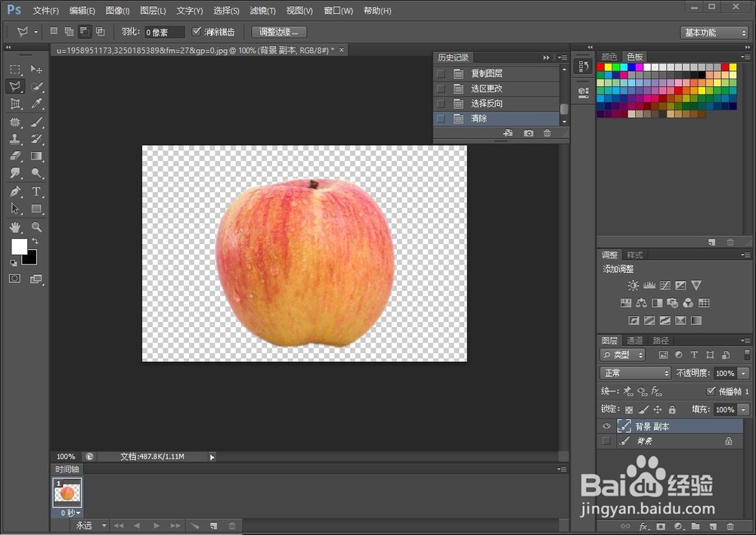Screen dimensions: 756x535
Task: Open the 图像(I) menu
Action: point(117,11)
